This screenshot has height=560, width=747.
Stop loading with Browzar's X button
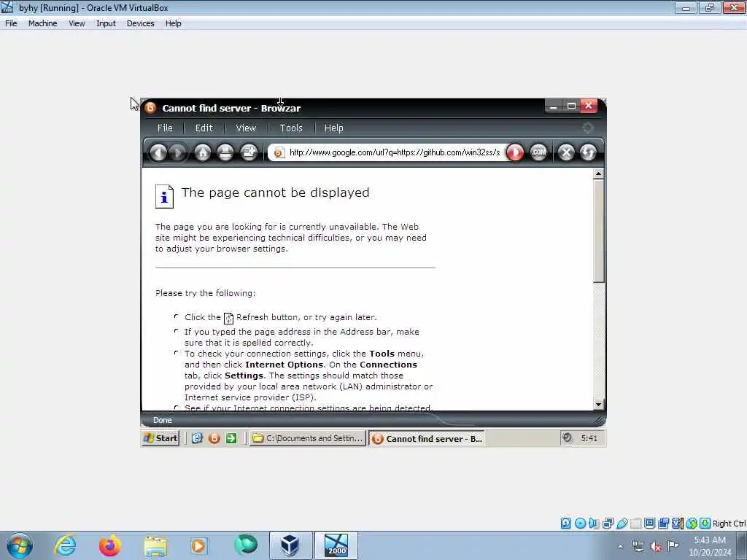coord(566,152)
